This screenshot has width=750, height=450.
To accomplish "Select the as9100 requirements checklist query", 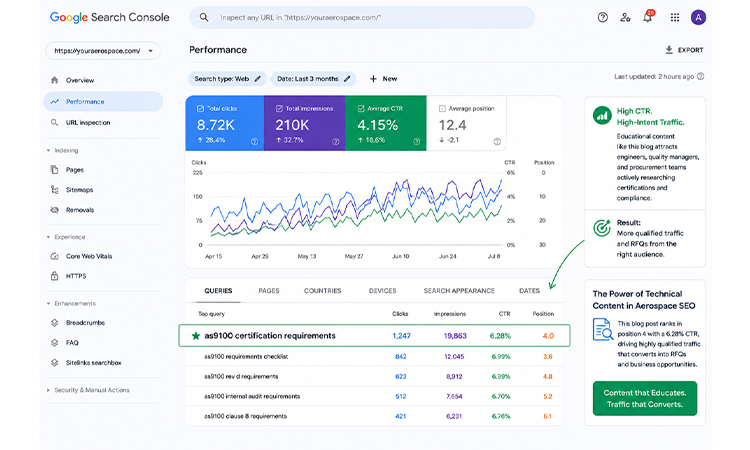I will 246,356.
